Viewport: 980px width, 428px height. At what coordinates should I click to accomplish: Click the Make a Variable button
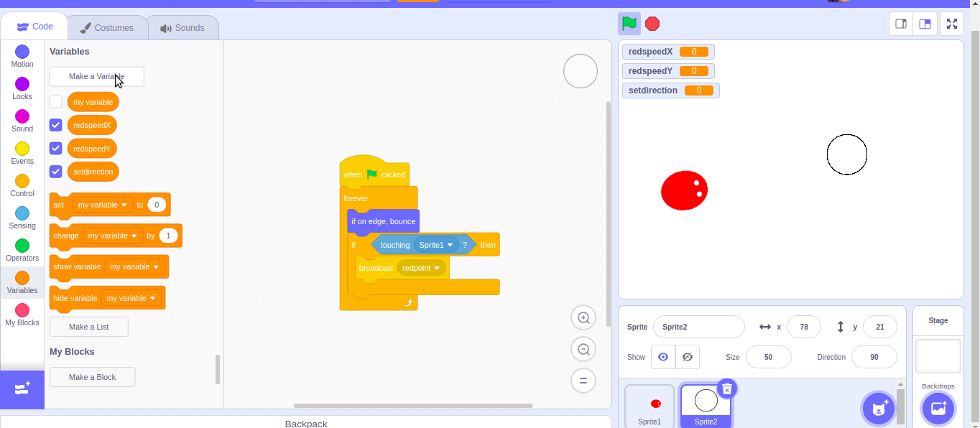tap(96, 76)
